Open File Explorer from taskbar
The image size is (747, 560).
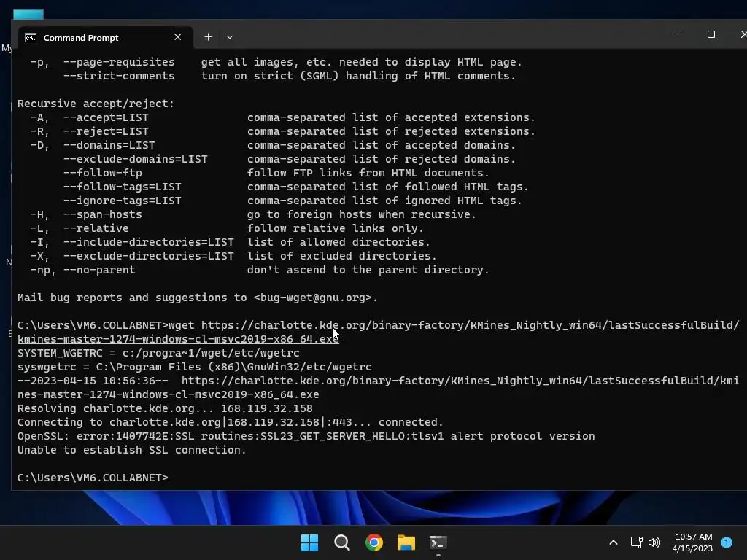[x=406, y=542]
